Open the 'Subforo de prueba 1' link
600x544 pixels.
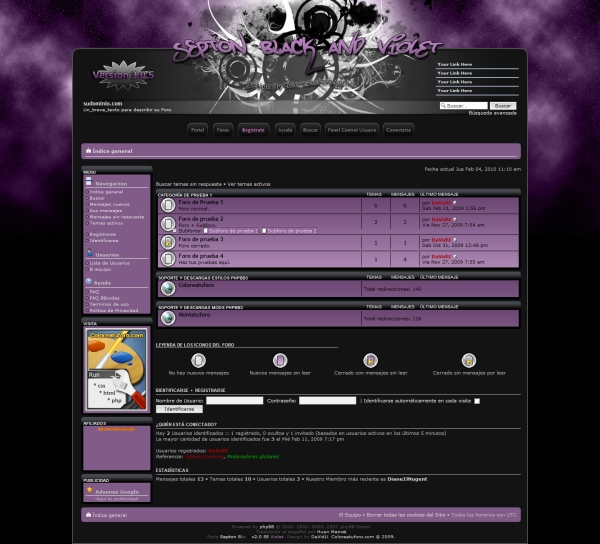tap(234, 230)
